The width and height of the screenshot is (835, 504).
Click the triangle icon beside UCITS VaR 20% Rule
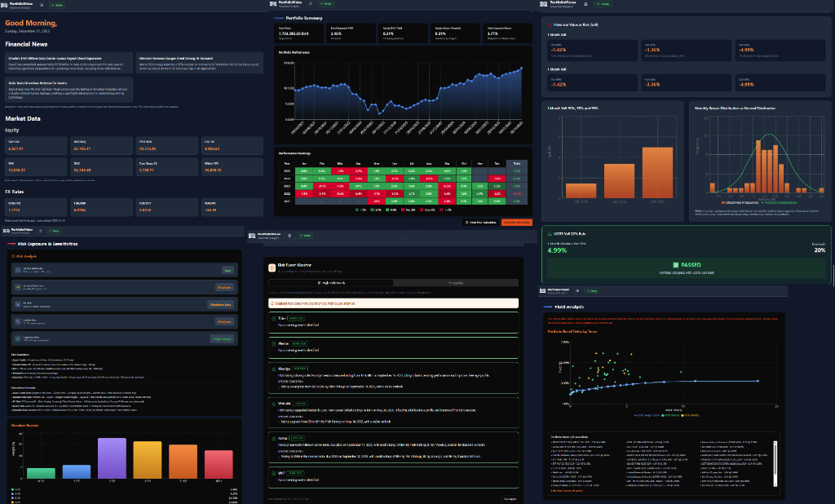[x=550, y=233]
